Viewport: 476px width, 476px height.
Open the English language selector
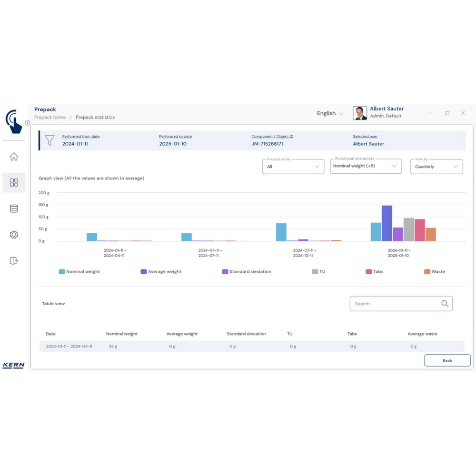pos(330,113)
